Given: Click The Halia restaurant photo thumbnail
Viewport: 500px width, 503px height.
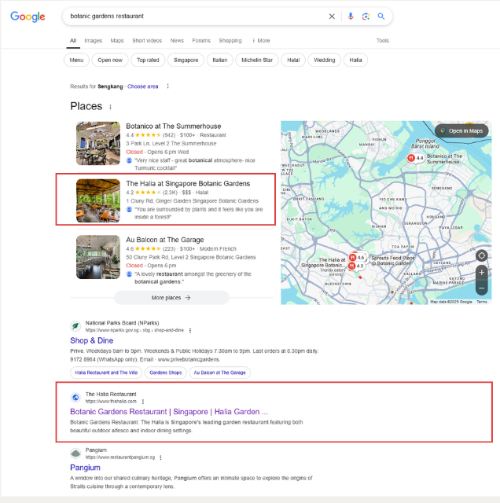Looking at the screenshot, I should point(98,201).
